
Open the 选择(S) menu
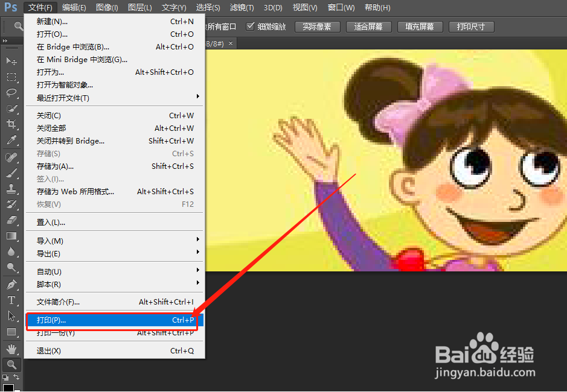[x=208, y=7]
